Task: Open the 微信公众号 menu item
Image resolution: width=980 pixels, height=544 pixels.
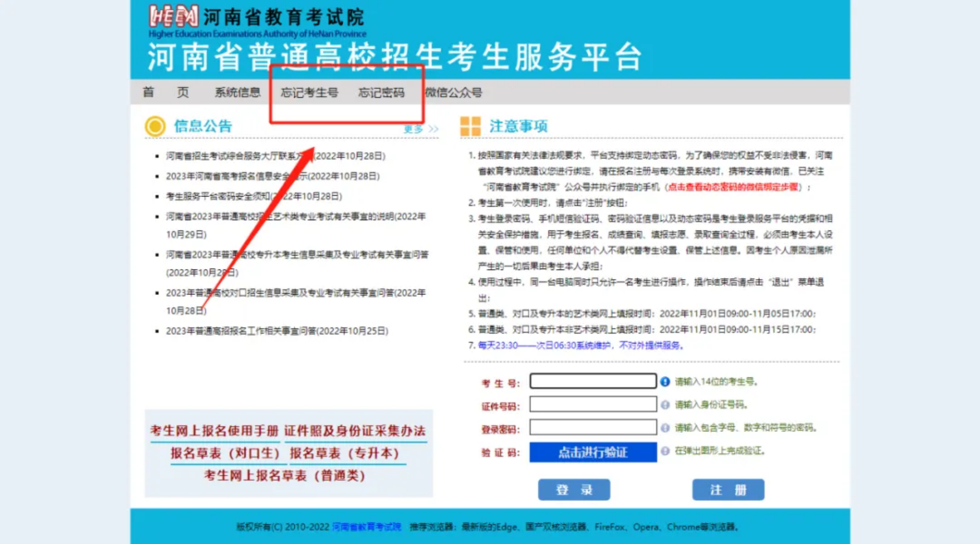Action: coord(453,92)
